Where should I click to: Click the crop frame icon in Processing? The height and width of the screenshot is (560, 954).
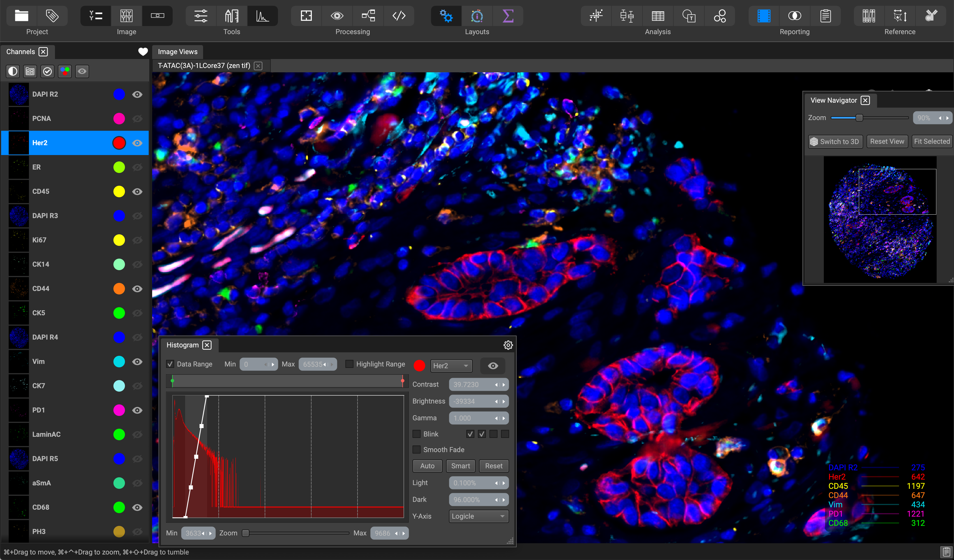tap(306, 16)
